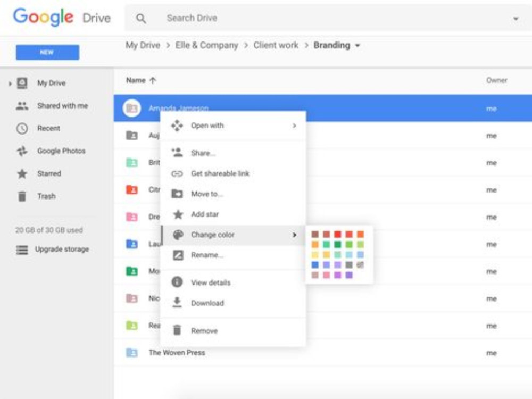Click the My Drive sidebar icon
The width and height of the screenshot is (532, 399).
pos(22,83)
